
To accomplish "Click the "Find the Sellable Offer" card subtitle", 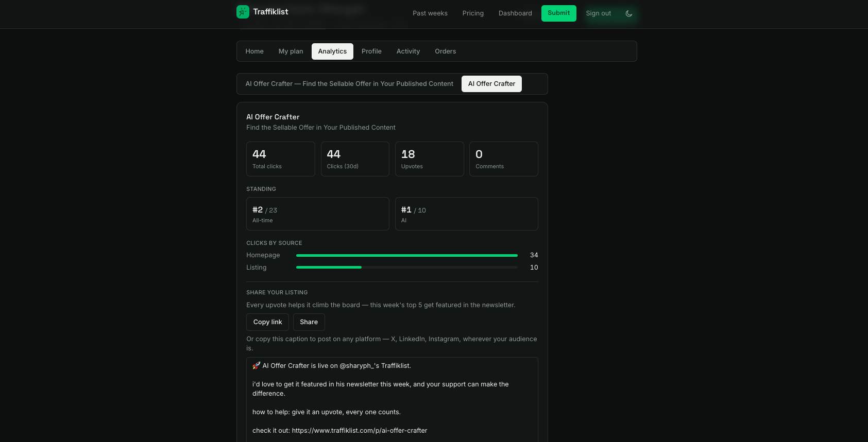I will 321,128.
